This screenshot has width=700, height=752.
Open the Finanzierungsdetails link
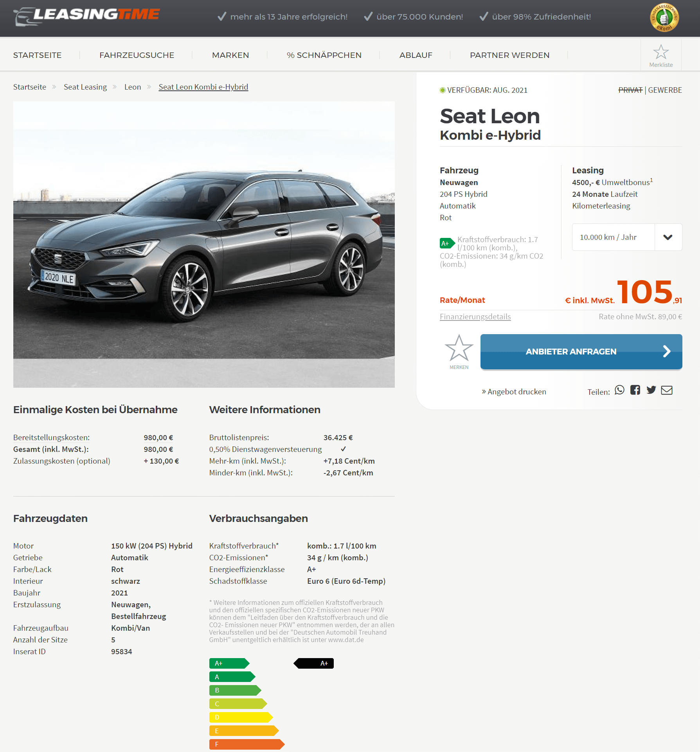point(475,317)
